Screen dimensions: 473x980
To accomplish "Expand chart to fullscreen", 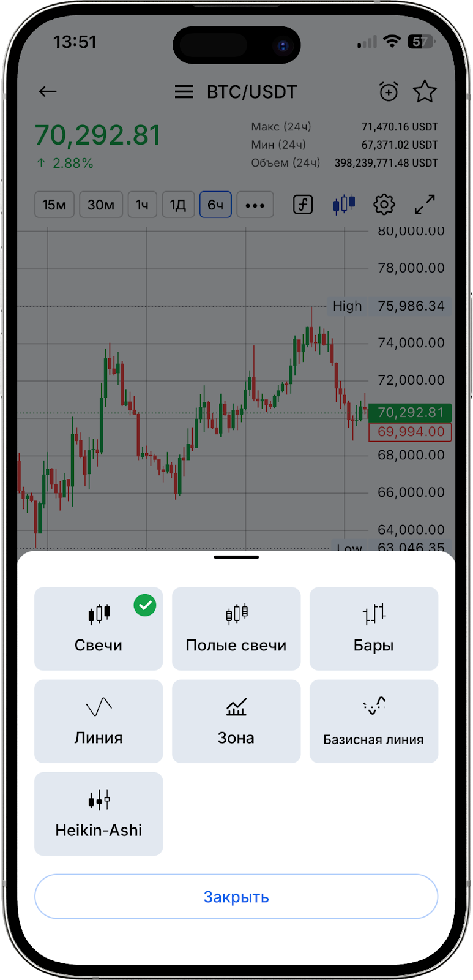I will pyautogui.click(x=425, y=205).
